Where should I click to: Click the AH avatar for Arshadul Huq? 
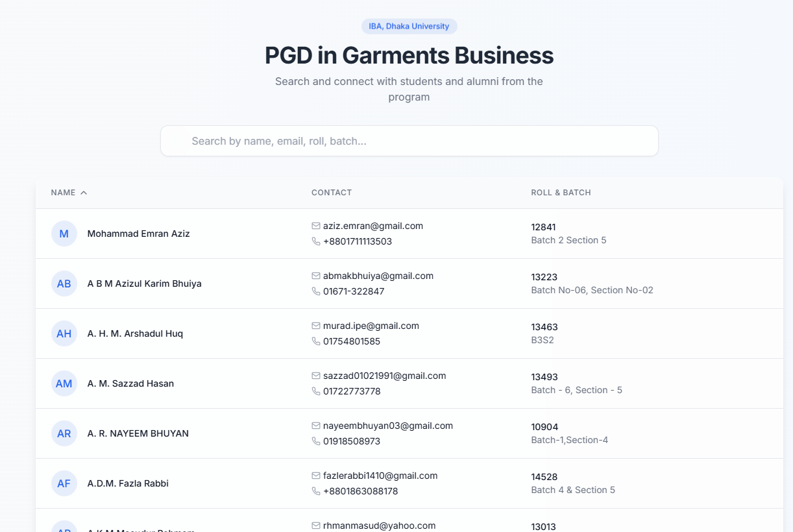[64, 333]
